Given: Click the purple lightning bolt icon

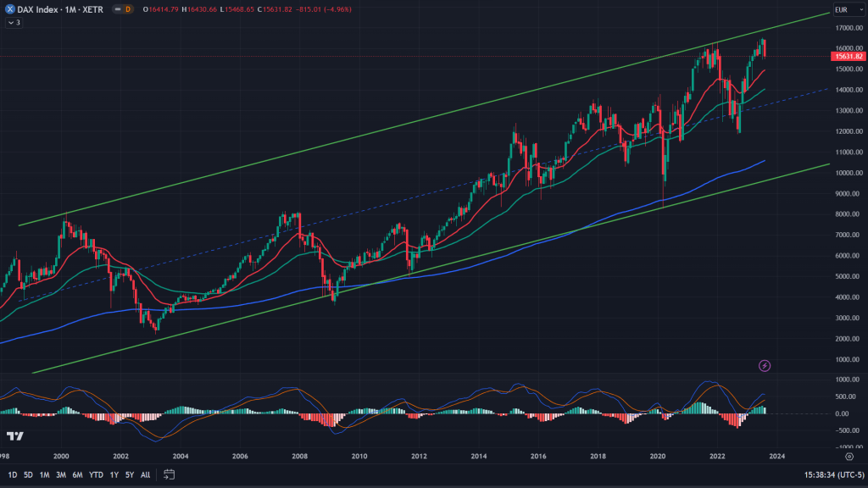Looking at the screenshot, I should 765,365.
